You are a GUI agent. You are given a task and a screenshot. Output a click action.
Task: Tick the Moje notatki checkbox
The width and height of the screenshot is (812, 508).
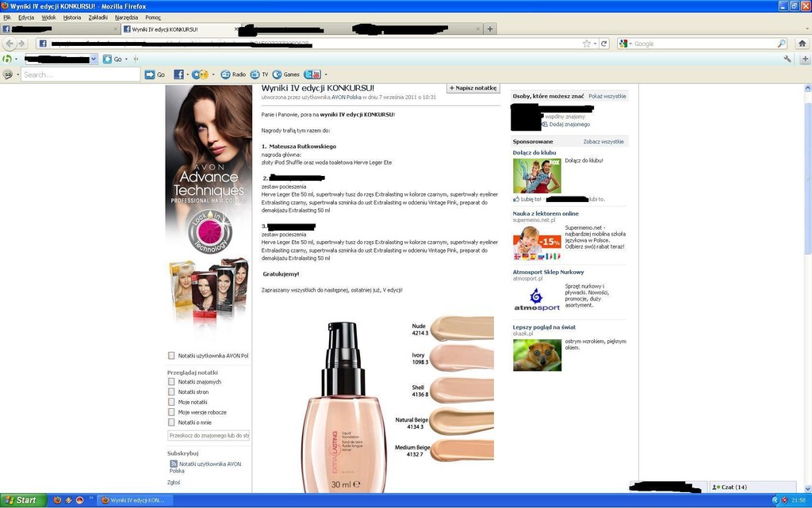click(x=171, y=402)
